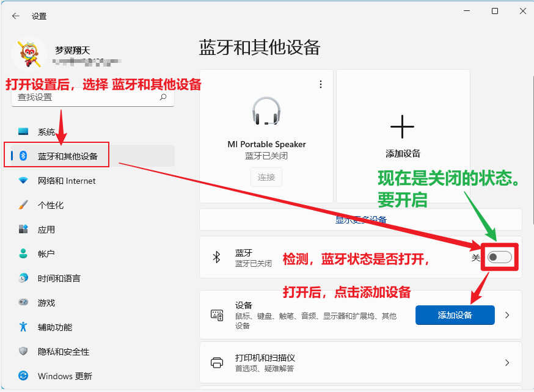
Task: Click the 帐户 person icon
Action: (x=23, y=253)
